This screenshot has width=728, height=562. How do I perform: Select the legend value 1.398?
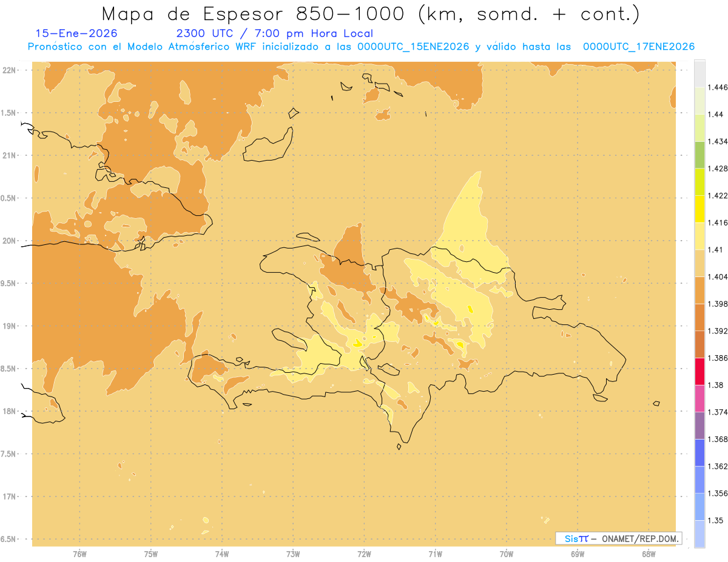click(718, 304)
